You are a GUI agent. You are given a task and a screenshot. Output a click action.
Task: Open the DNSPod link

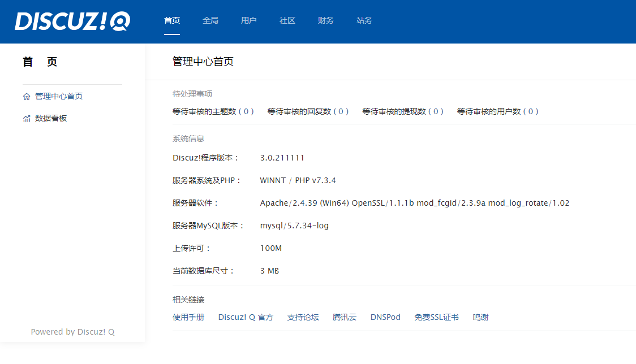point(385,317)
